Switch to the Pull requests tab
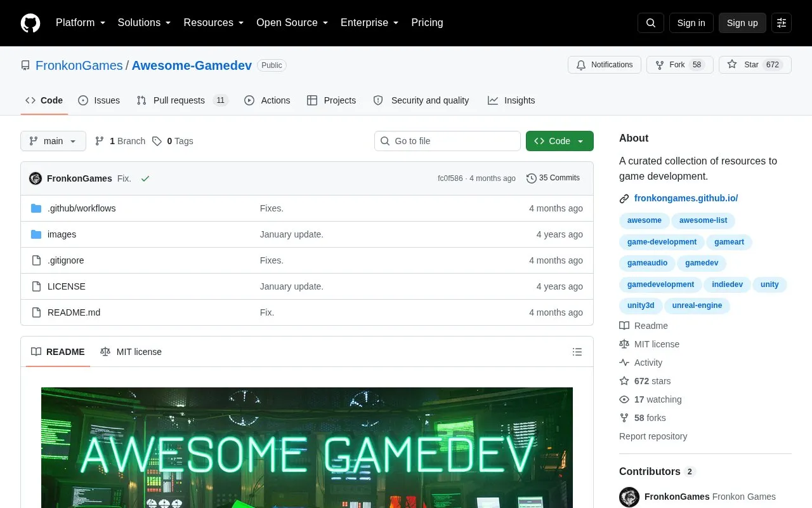 (182, 100)
